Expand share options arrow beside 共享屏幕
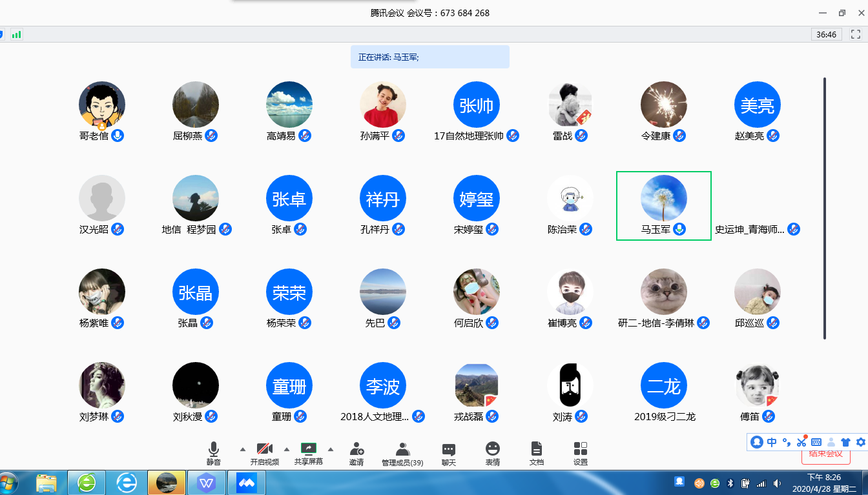The height and width of the screenshot is (495, 868). [x=331, y=449]
